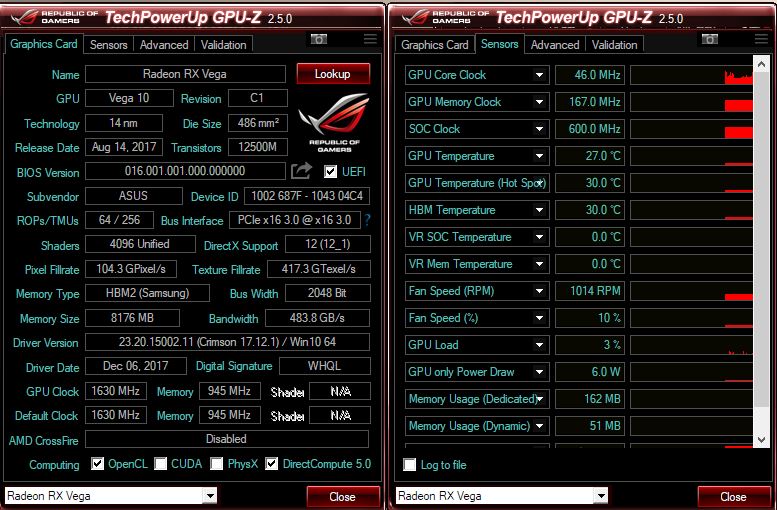Click the Driver Version field

pyautogui.click(x=227, y=342)
